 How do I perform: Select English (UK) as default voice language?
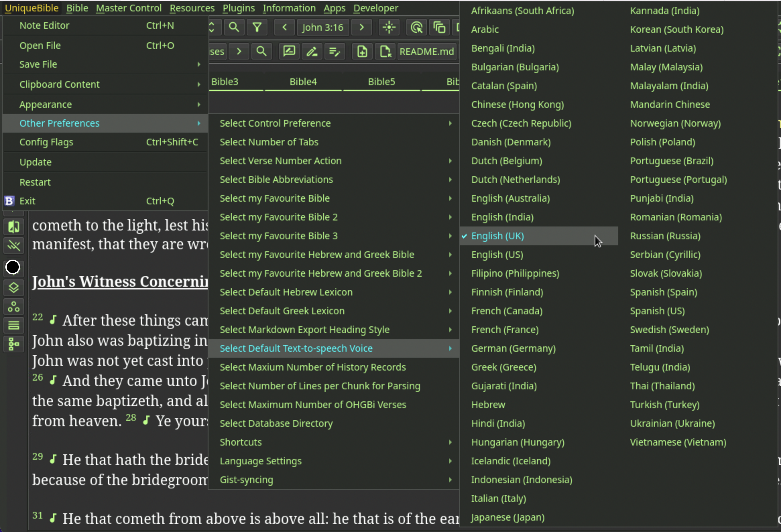pos(498,236)
